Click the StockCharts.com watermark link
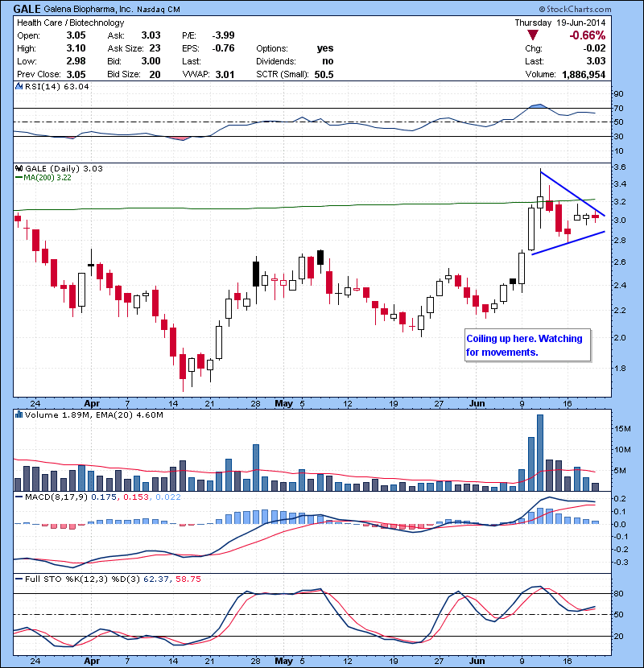Image resolution: width=644 pixels, height=668 pixels. click(575, 9)
